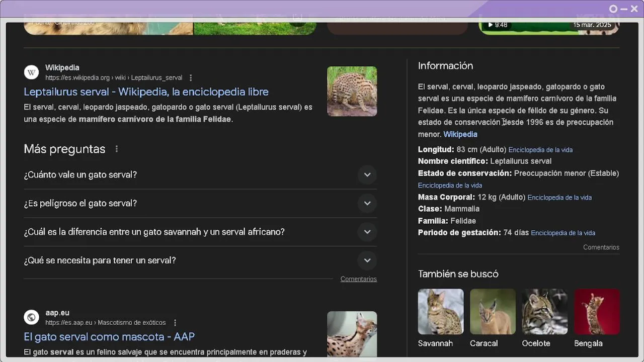Click the 'Wikipedia' site name above URL

click(x=62, y=68)
